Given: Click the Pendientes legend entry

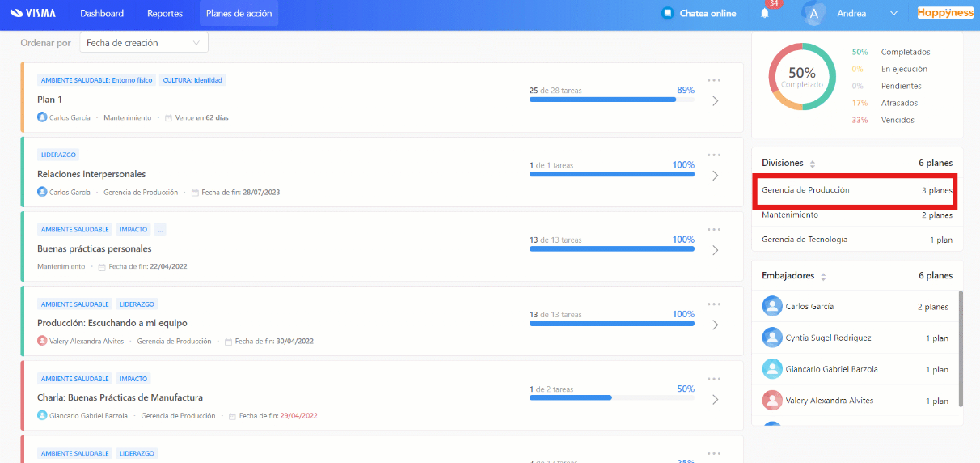Looking at the screenshot, I should coord(902,86).
